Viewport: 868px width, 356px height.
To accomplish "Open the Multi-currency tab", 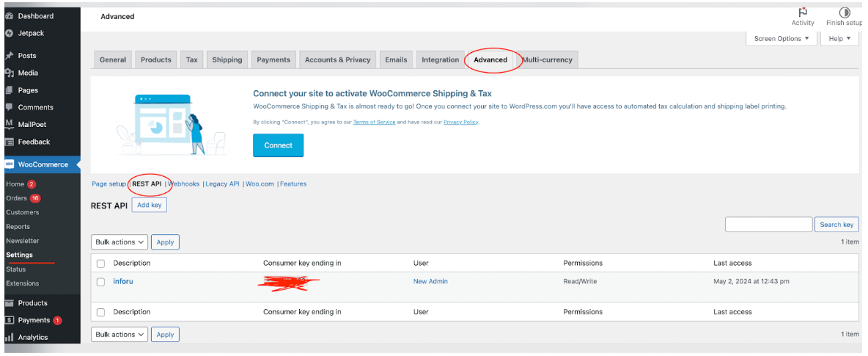I will pyautogui.click(x=548, y=60).
